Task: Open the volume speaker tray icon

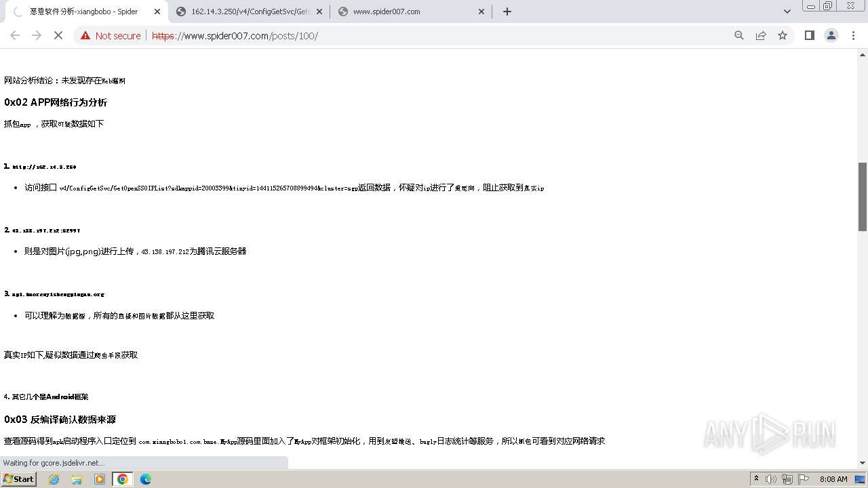Action: pos(771,479)
